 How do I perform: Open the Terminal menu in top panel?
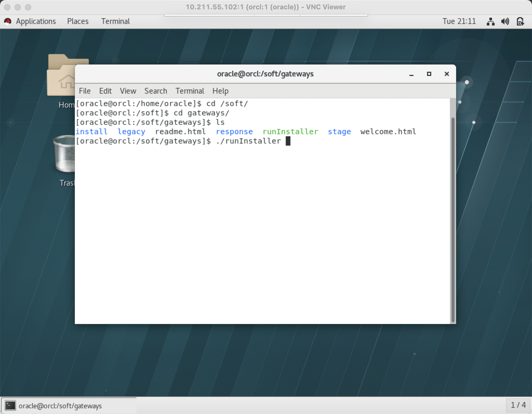[115, 21]
